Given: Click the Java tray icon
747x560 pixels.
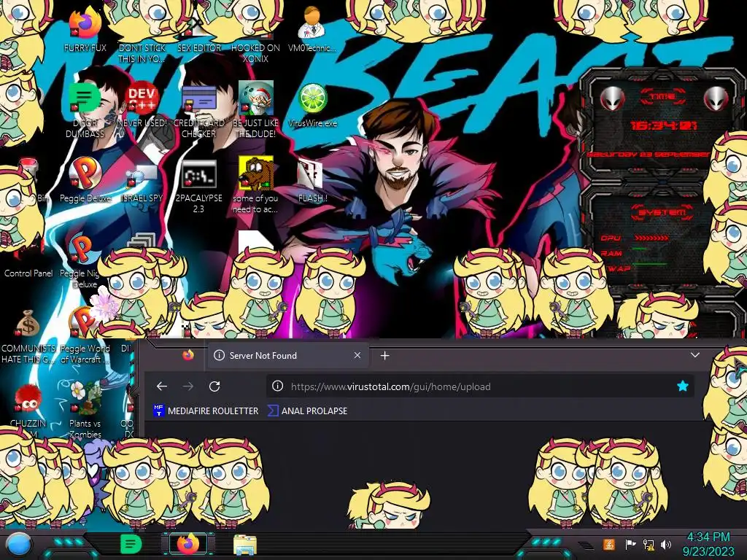Looking at the screenshot, I should click(609, 544).
